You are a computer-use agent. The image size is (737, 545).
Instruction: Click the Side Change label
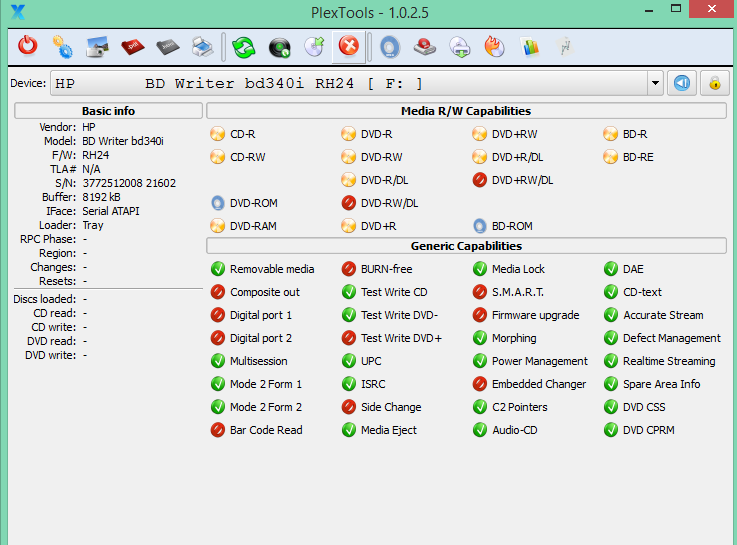click(391, 407)
